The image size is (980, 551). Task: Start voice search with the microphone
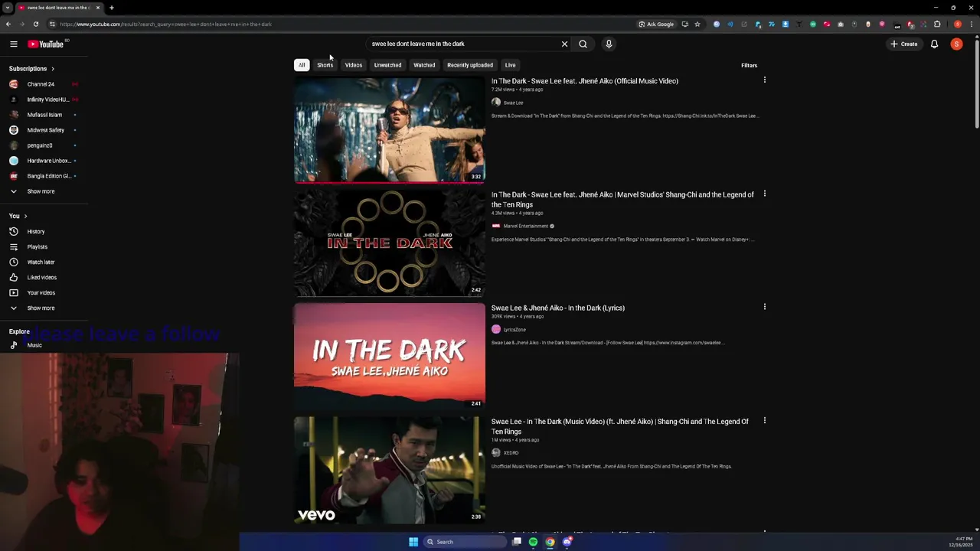coord(609,44)
